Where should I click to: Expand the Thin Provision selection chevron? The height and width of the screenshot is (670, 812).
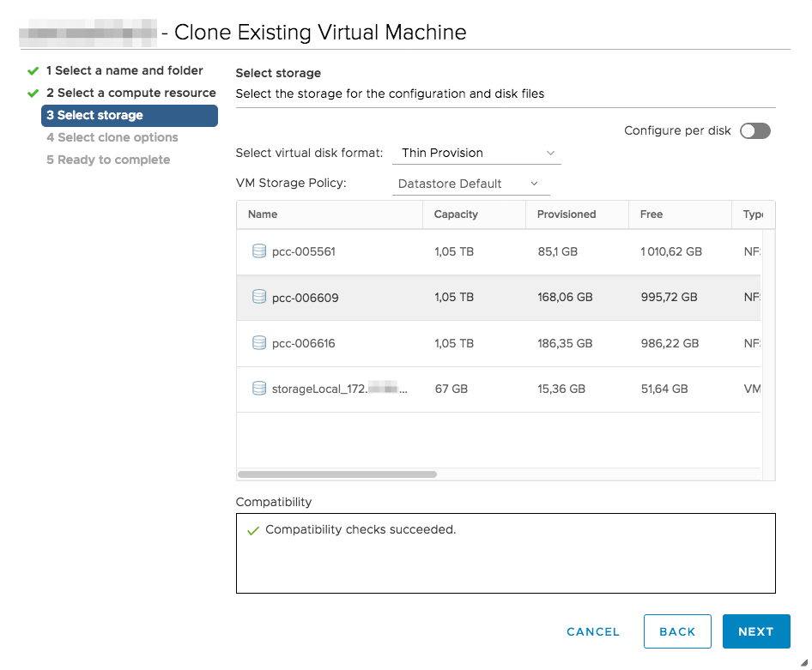[x=552, y=152]
